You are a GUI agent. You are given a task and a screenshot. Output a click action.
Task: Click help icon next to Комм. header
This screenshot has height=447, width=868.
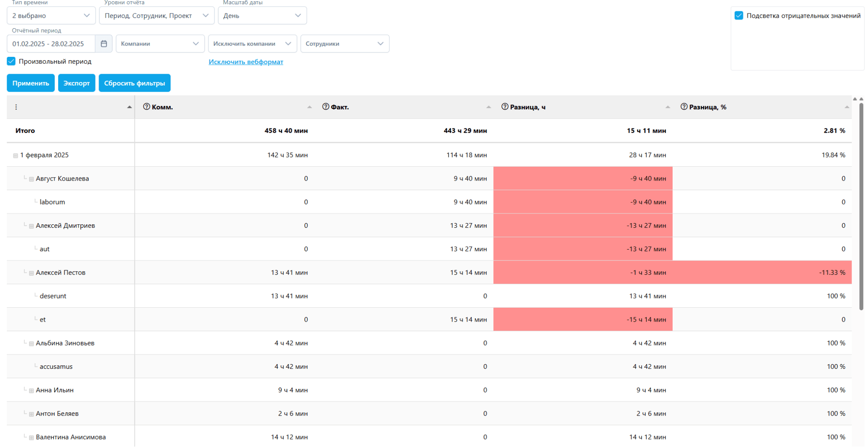147,107
